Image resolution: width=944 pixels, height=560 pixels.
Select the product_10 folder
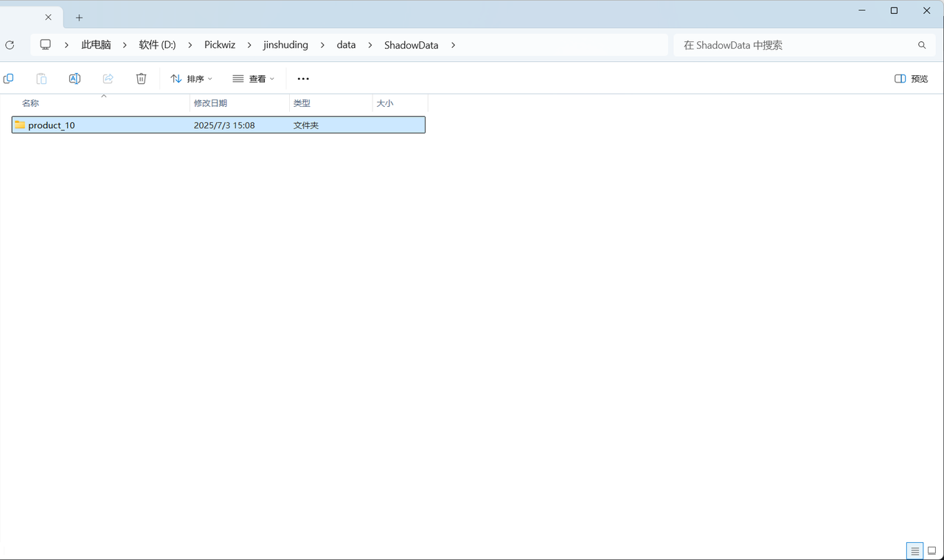point(52,125)
